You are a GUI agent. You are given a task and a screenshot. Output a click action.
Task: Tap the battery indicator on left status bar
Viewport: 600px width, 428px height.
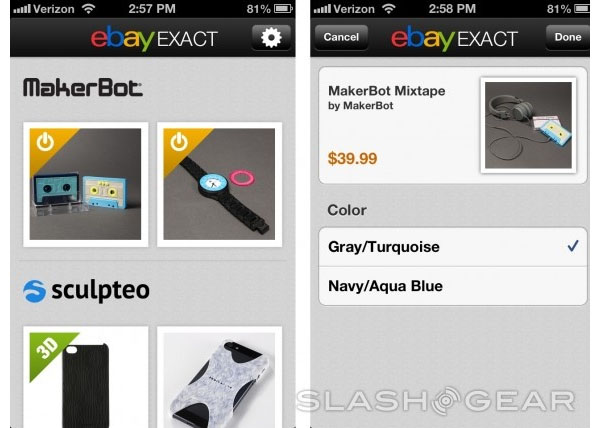[283, 8]
